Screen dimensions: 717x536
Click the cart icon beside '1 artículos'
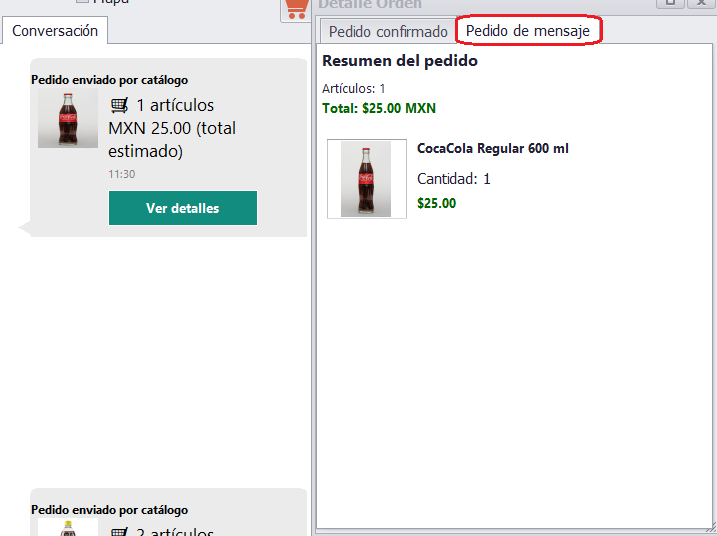click(120, 105)
